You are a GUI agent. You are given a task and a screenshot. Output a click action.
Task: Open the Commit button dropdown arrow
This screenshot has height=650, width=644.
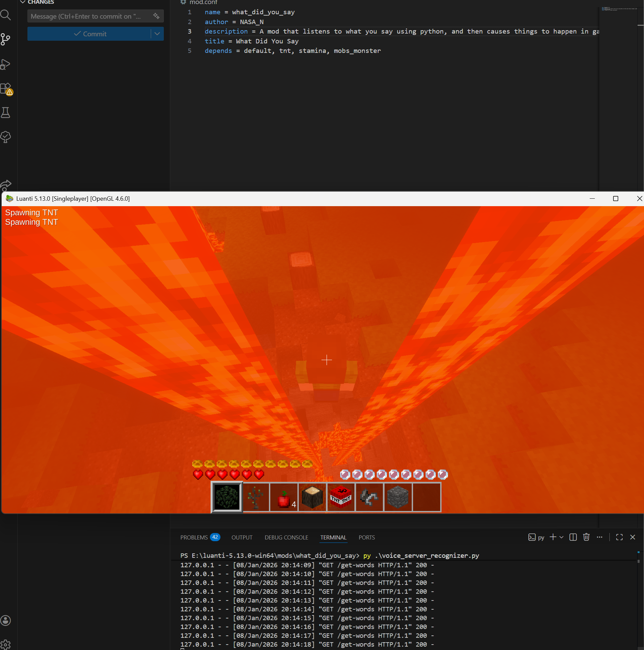157,34
